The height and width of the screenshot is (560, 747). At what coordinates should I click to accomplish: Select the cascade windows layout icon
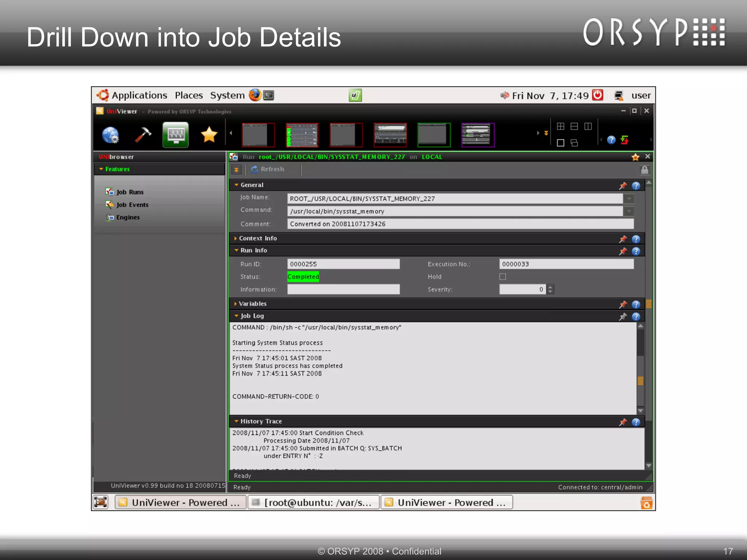pyautogui.click(x=574, y=143)
